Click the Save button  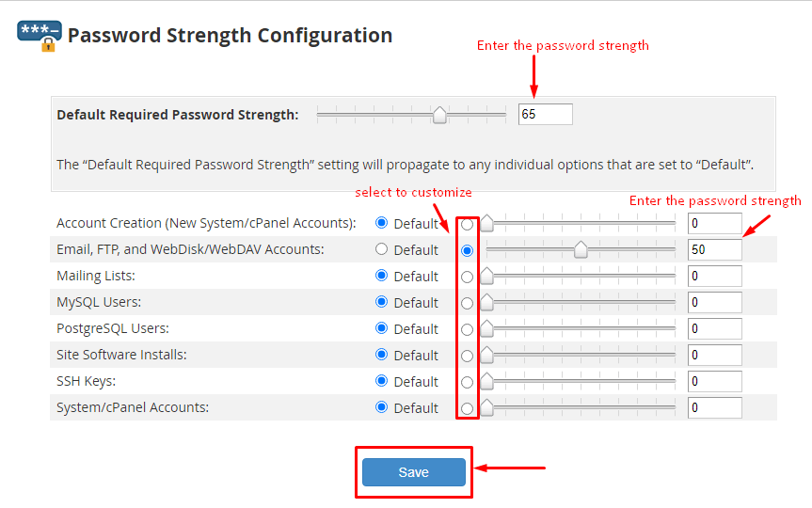414,471
